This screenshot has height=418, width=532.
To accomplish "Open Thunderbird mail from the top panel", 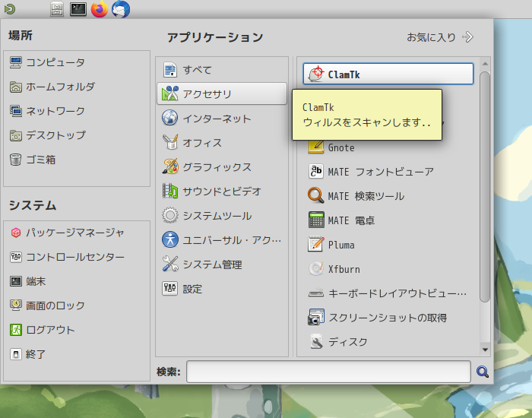I will click(x=121, y=9).
